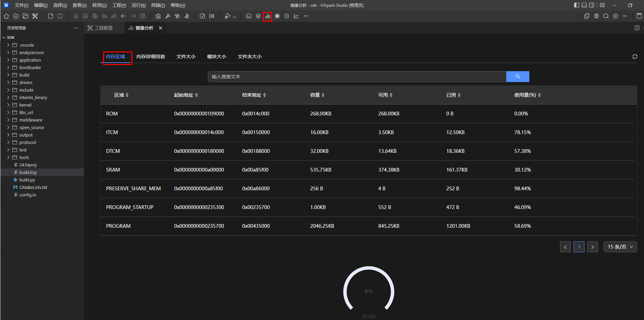The image size is (644, 320).
Task: Toggle the primary sidebar layout icon
Action: [x=577, y=5]
